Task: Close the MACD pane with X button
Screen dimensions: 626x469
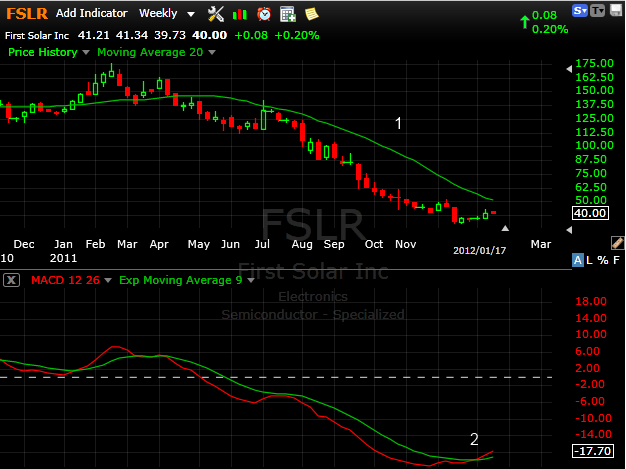Action: [x=12, y=280]
